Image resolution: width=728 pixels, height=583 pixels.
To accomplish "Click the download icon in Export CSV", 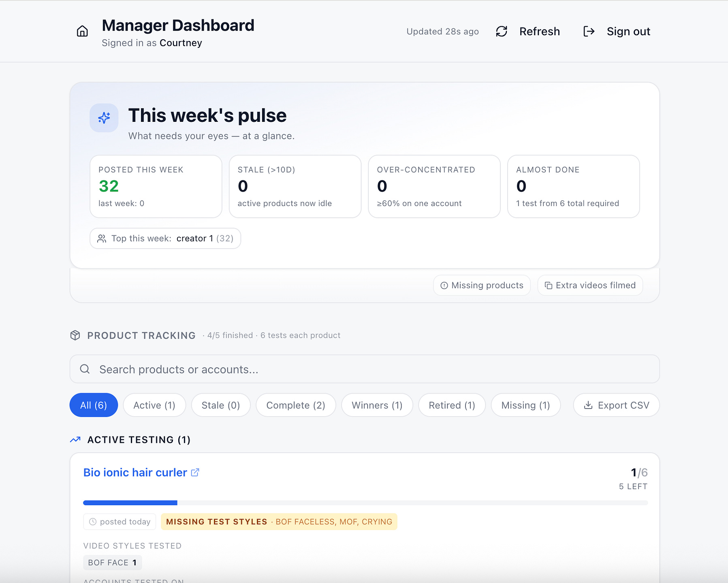I will click(x=588, y=405).
